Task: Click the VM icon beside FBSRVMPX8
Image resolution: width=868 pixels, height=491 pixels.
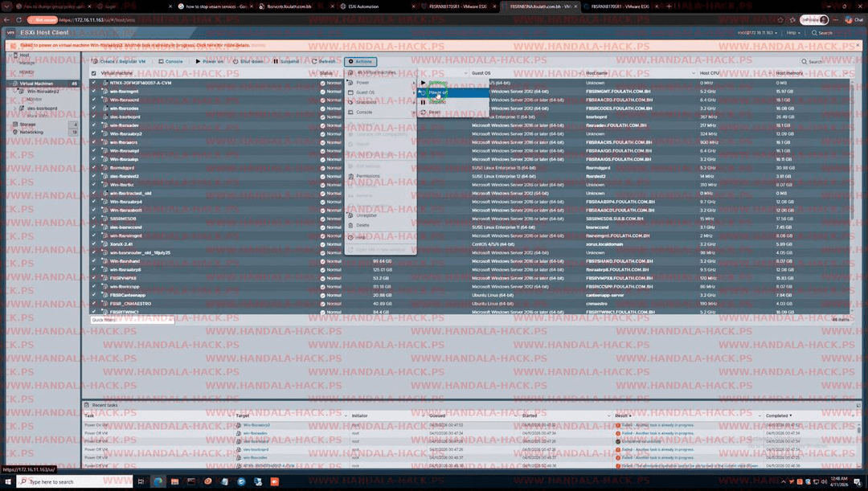Action: tap(105, 278)
